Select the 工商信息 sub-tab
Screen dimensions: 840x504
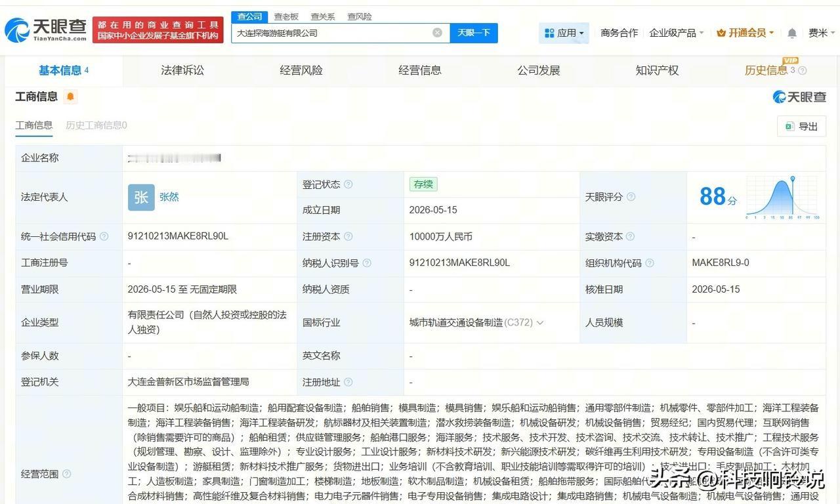tap(34, 125)
